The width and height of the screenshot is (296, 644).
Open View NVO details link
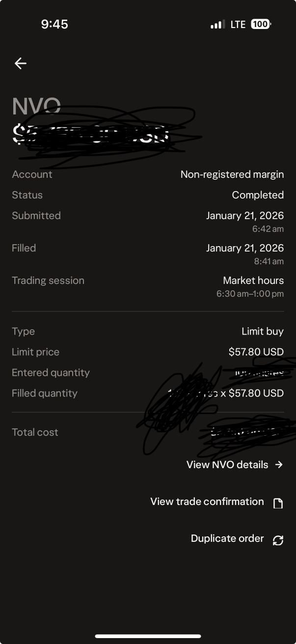227,465
